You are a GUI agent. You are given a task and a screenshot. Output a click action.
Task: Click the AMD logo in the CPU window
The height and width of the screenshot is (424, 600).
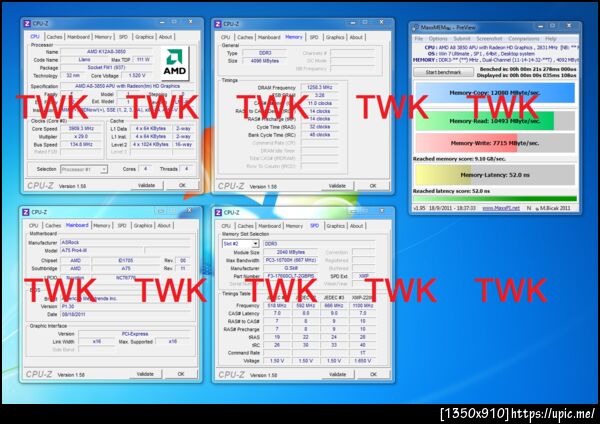[x=174, y=64]
